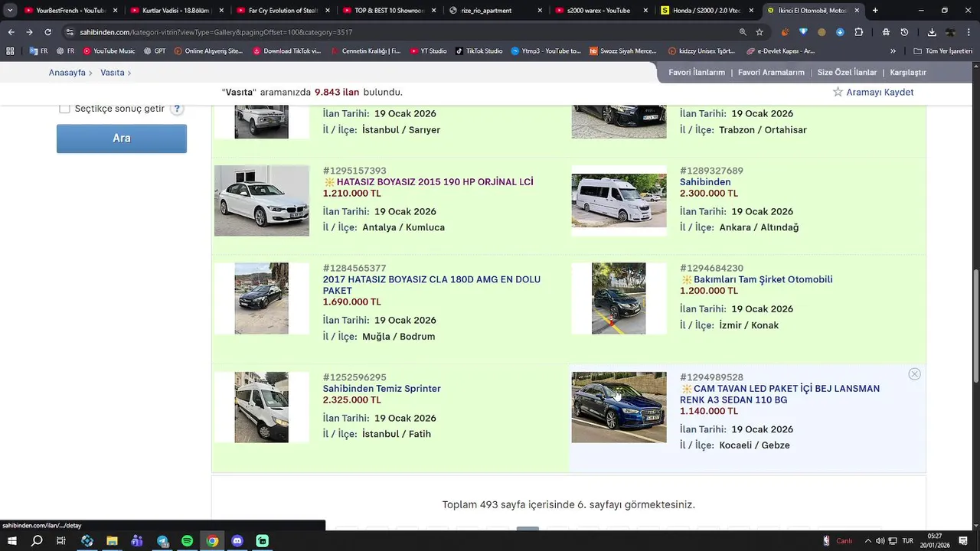980x551 pixels.
Task: Click the help question mark next to Seçtikçe sonuç getir
Action: pos(177,109)
